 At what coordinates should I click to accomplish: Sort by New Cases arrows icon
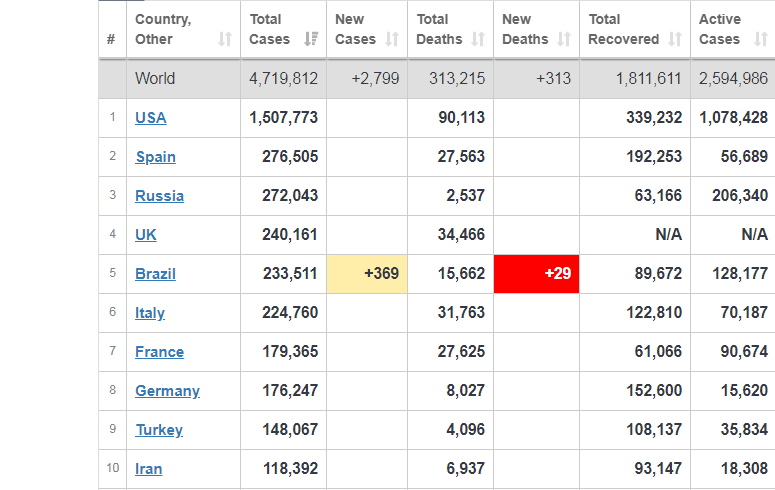pos(392,39)
